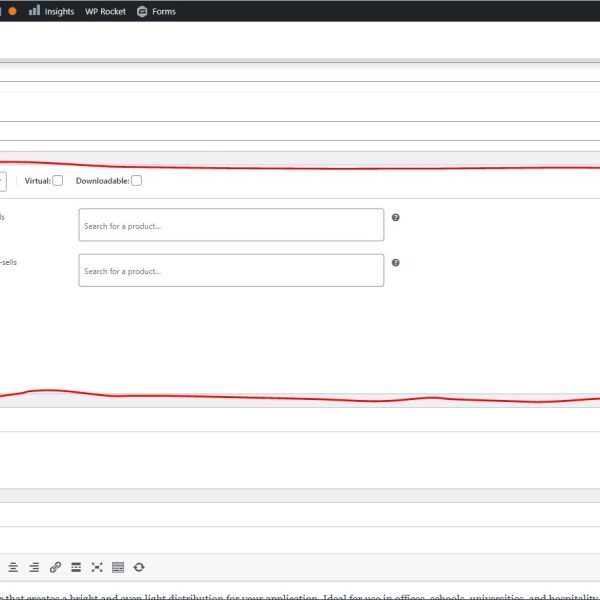Image resolution: width=600 pixels, height=600 pixels.
Task: Toggle the fullscreen editor icon
Action: pos(97,567)
